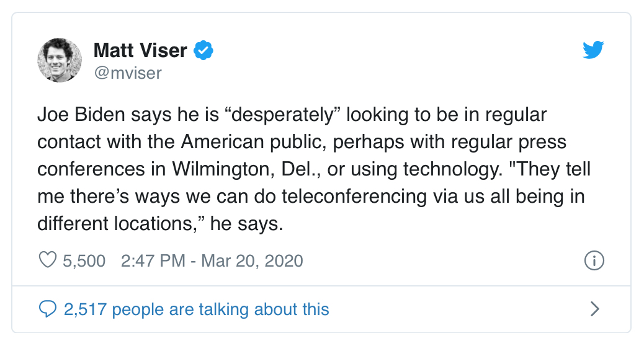Open the circled info icon
This screenshot has height=346, width=644.
click(x=594, y=260)
